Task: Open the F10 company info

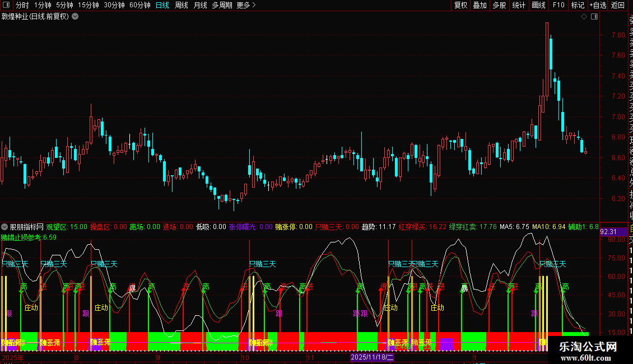Action: click(558, 5)
